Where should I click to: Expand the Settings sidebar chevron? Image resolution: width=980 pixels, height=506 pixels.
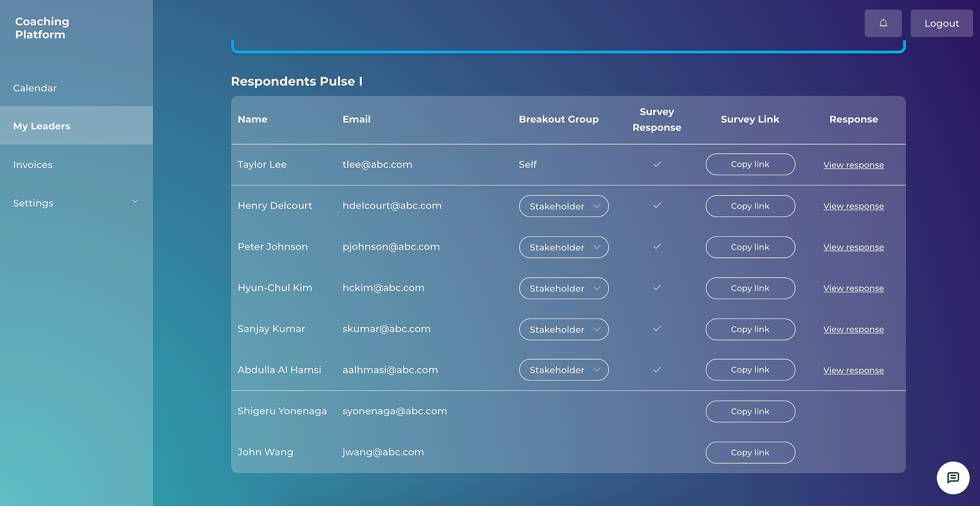(x=135, y=202)
